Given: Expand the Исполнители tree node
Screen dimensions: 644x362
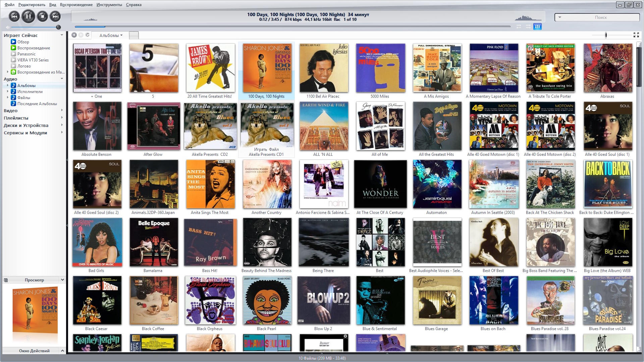Looking at the screenshot, I should click(8, 91).
